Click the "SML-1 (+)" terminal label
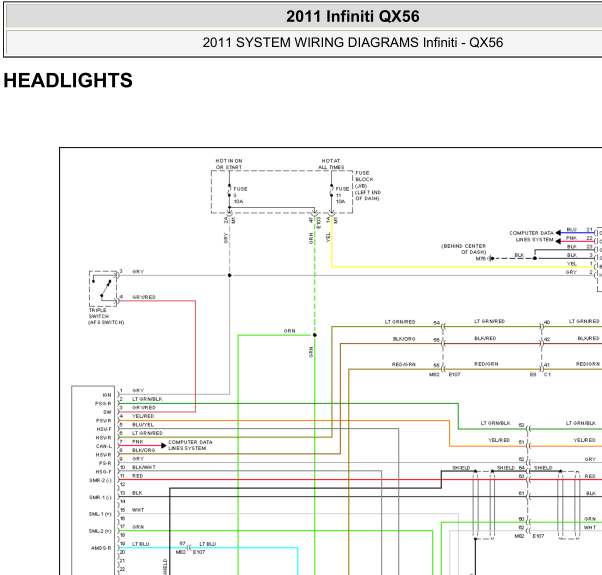The width and height of the screenshot is (602, 575). pos(100,514)
